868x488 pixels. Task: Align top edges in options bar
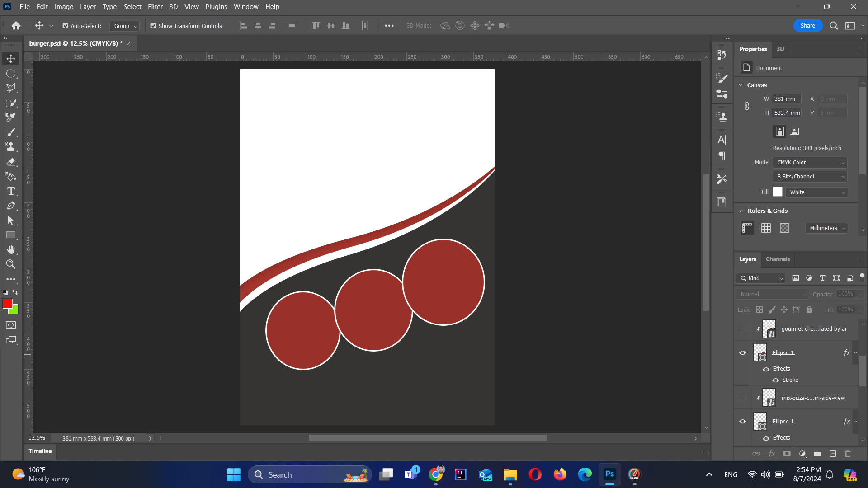pyautogui.click(x=316, y=26)
